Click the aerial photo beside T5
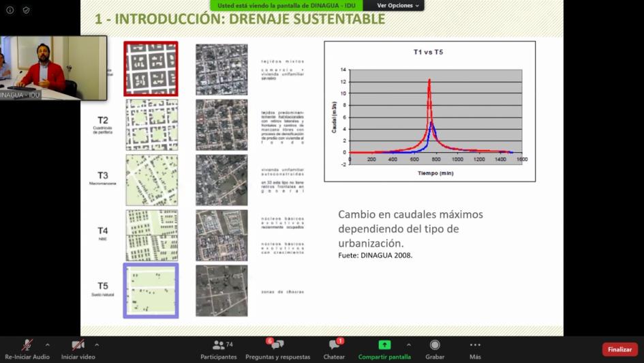The width and height of the screenshot is (644, 363). click(221, 291)
